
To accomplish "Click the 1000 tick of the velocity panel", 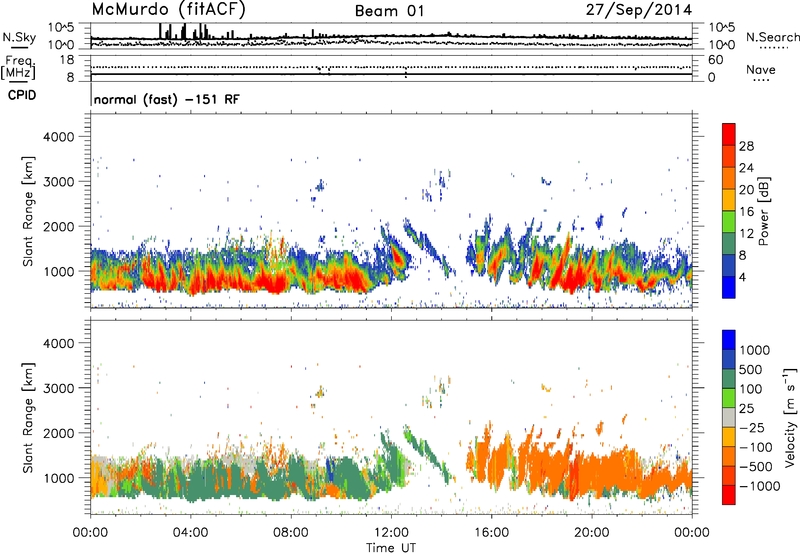I will tap(58, 478).
